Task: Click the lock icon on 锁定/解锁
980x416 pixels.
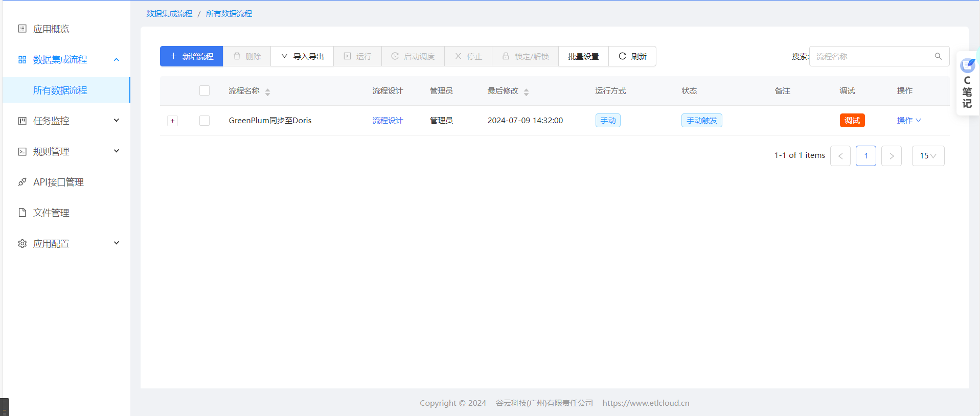Action: (x=506, y=56)
